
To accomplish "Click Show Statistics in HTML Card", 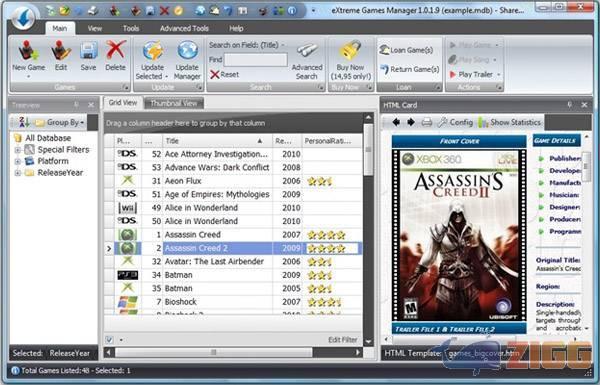I will click(510, 122).
